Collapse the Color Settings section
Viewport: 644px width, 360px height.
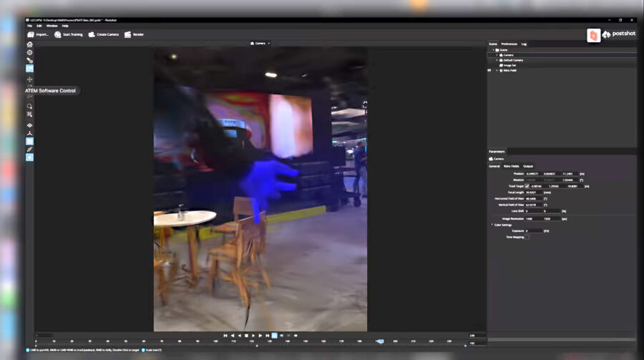pyautogui.click(x=492, y=225)
